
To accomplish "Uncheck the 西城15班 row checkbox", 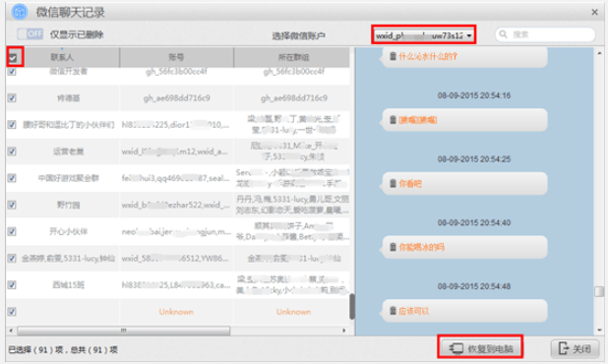I will point(12,285).
